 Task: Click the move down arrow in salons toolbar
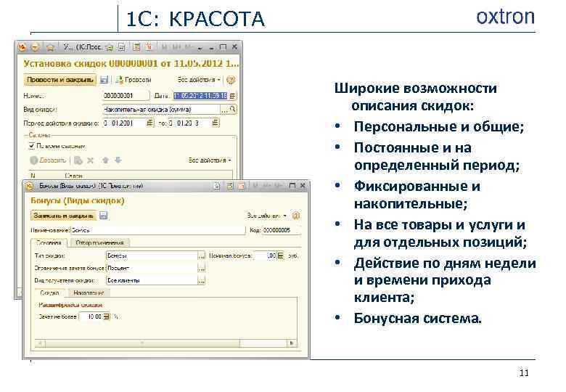coord(118,160)
